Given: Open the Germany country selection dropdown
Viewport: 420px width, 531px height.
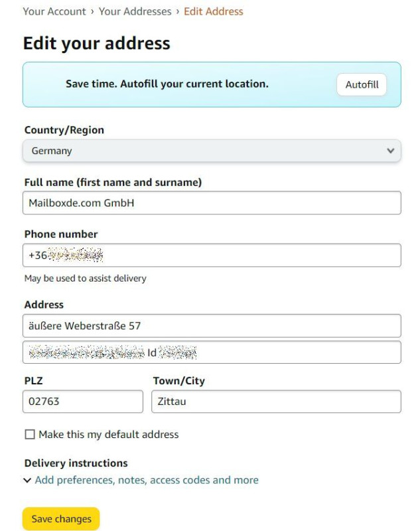Looking at the screenshot, I should 212,151.
